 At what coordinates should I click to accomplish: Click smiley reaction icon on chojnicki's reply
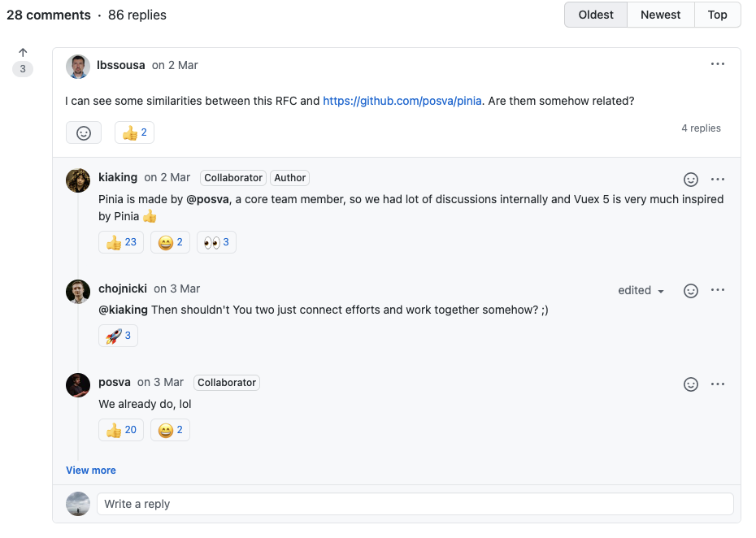tap(691, 290)
